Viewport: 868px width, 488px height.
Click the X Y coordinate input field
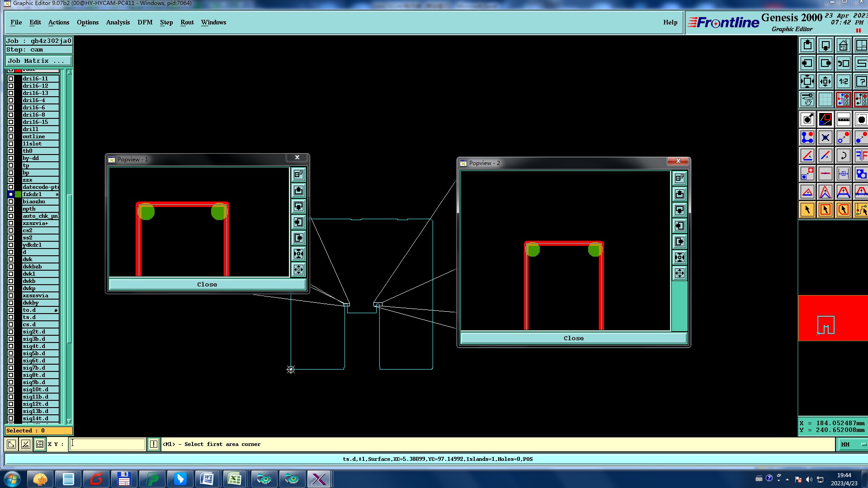[108, 444]
